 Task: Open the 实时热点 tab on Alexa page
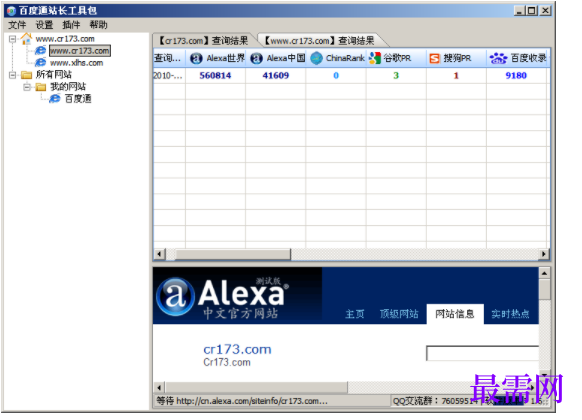510,314
